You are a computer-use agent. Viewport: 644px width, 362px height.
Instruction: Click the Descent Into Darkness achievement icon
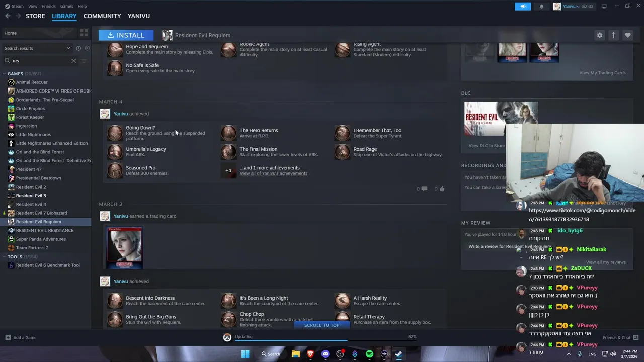tap(115, 301)
